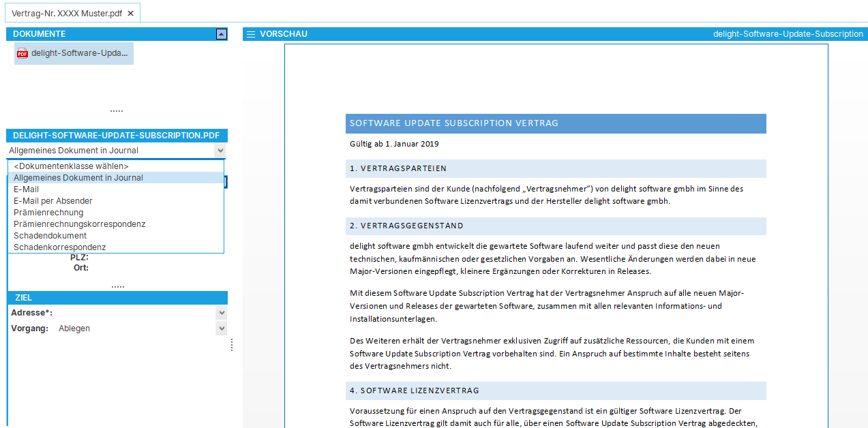
Task: Click the Software Update Subscription Vertrag heading in preview
Action: coord(453,123)
